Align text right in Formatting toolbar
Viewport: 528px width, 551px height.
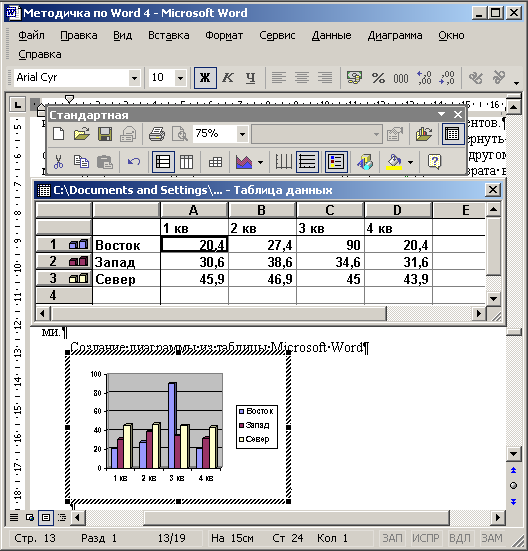tap(325, 78)
